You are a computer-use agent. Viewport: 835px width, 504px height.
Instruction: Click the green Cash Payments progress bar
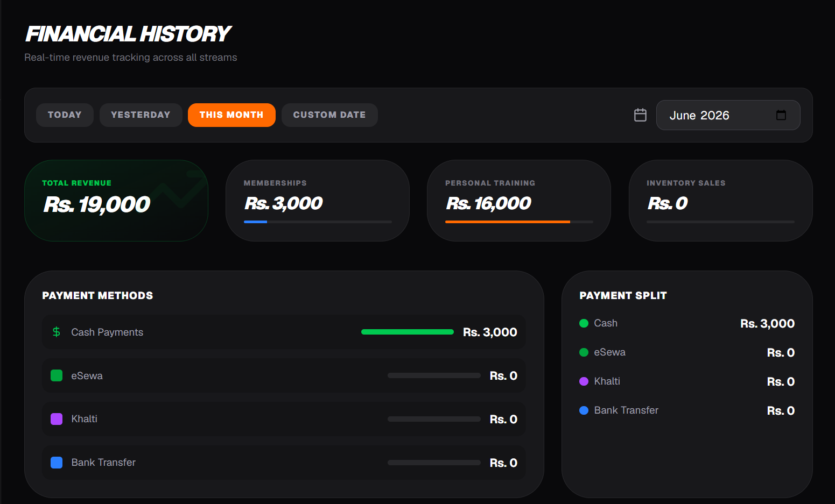tap(408, 332)
